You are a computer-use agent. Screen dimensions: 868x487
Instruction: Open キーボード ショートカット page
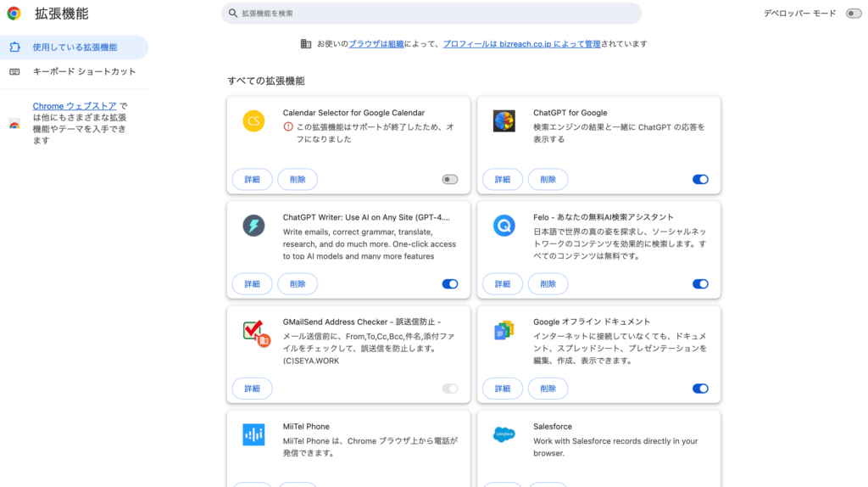click(x=75, y=71)
